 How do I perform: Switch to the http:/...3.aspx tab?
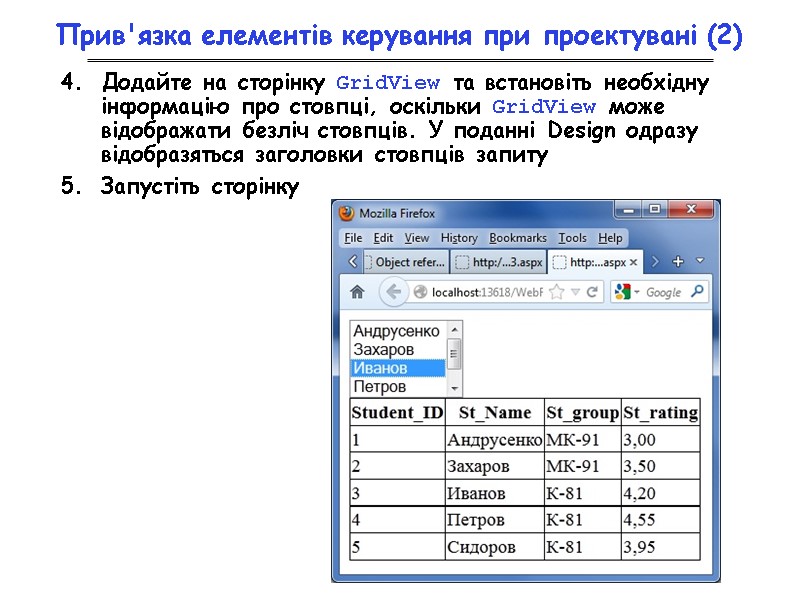(x=498, y=262)
